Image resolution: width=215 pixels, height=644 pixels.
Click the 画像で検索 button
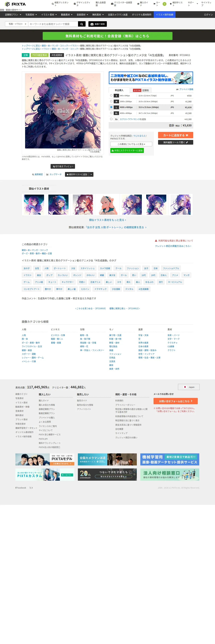pos(98,24)
